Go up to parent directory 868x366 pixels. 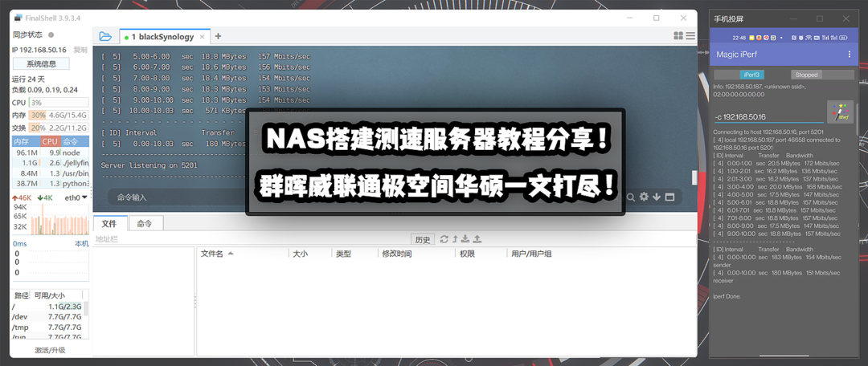click(455, 239)
